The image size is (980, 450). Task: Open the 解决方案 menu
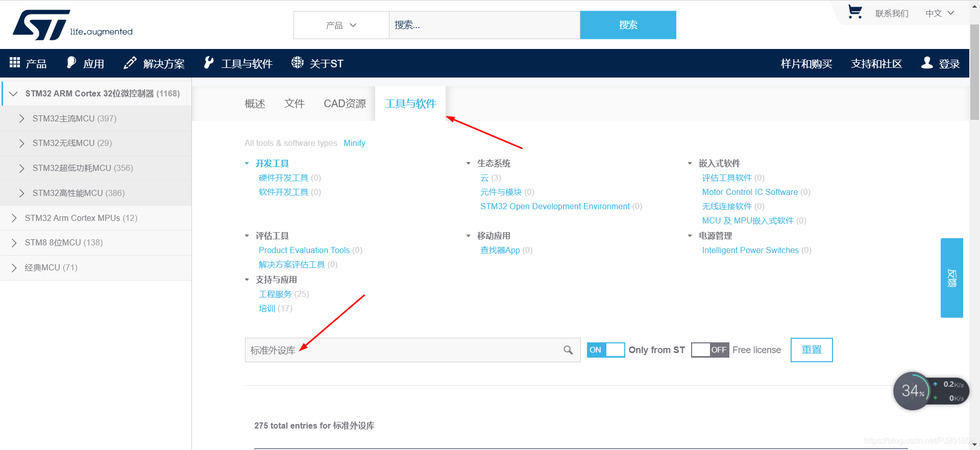tap(154, 63)
